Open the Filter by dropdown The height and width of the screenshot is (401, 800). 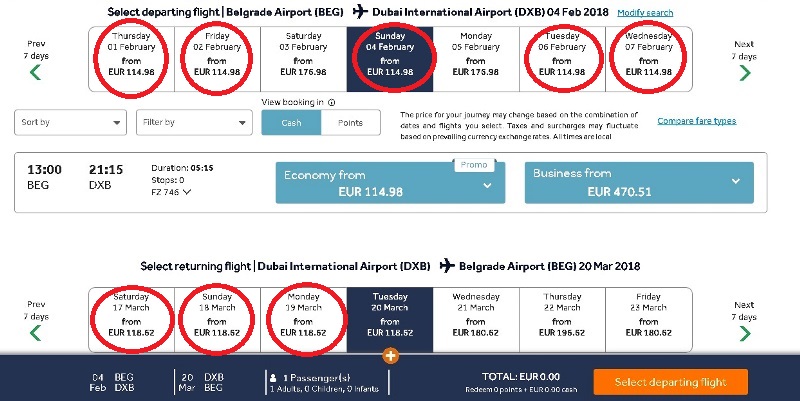point(194,122)
